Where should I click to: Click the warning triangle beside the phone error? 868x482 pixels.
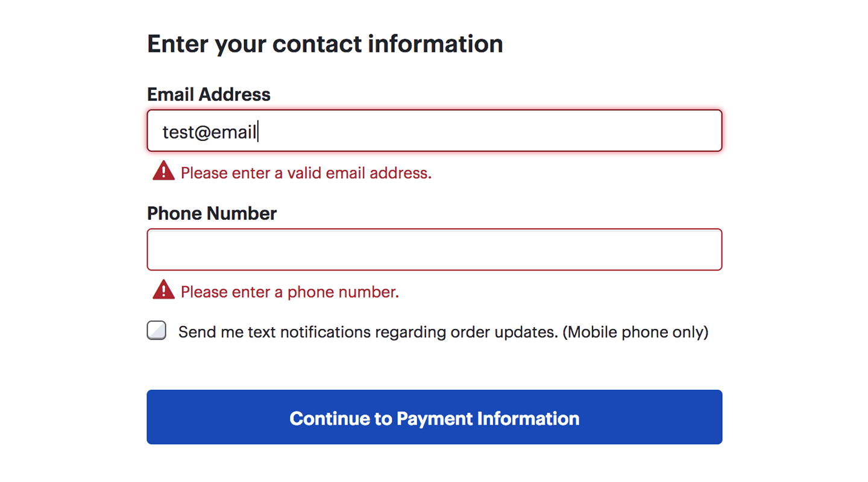pos(163,291)
